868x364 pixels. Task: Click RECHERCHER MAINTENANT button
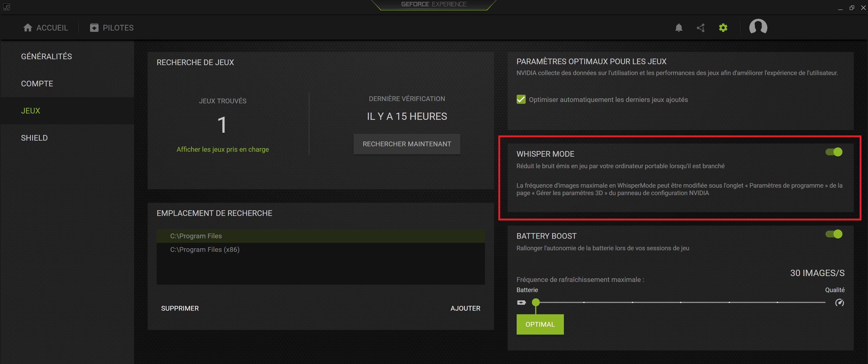coord(407,144)
